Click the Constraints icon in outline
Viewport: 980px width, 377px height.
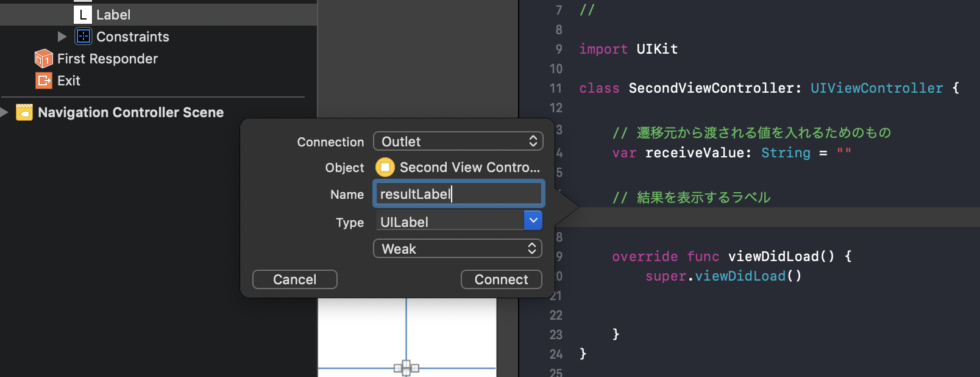tap(83, 37)
